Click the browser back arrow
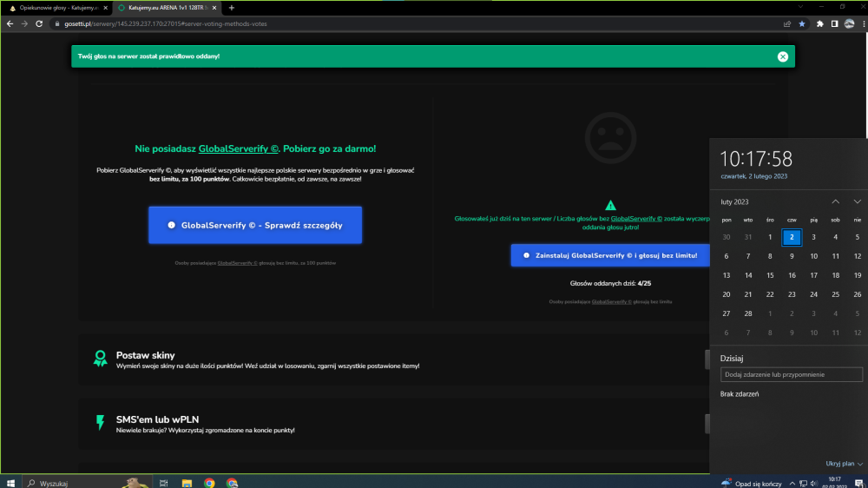This screenshot has height=488, width=868. (10, 23)
